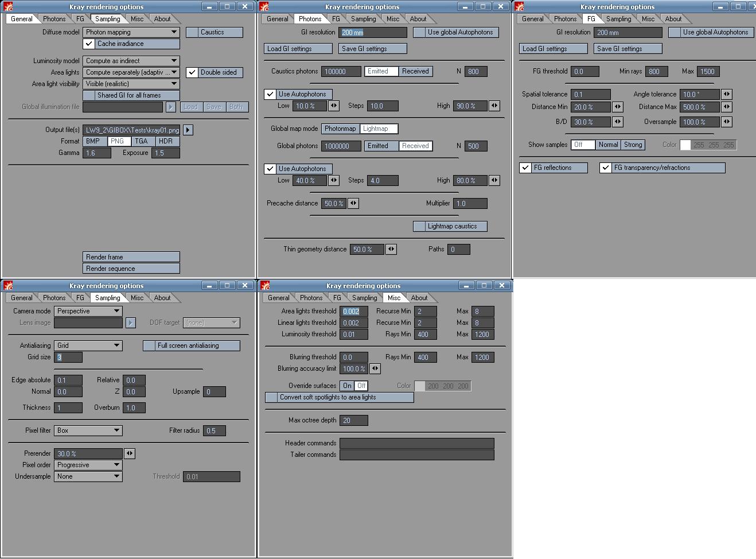Viewport: 756px width, 559px height.
Task: Click Kray logo icon in Photons window title
Action: coord(264,6)
